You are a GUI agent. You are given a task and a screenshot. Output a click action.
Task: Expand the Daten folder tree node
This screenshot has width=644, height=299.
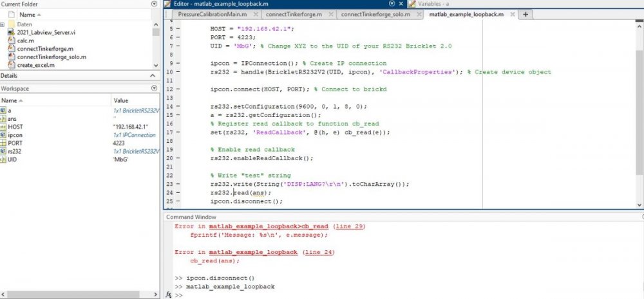click(3, 23)
